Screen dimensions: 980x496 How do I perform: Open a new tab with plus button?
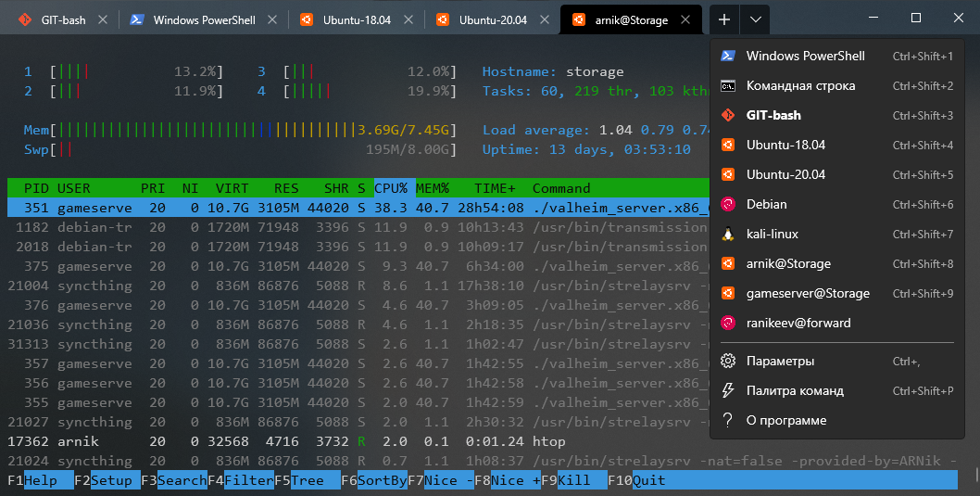tap(724, 19)
